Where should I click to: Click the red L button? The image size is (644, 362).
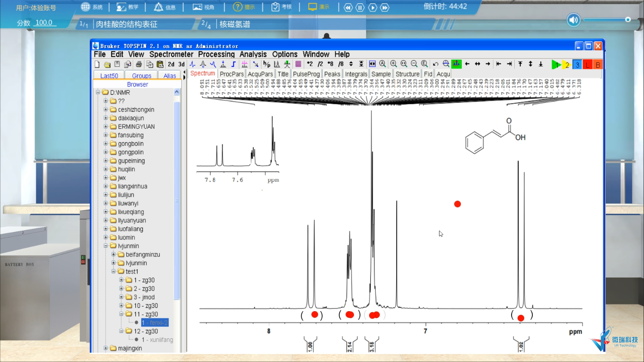(587, 65)
